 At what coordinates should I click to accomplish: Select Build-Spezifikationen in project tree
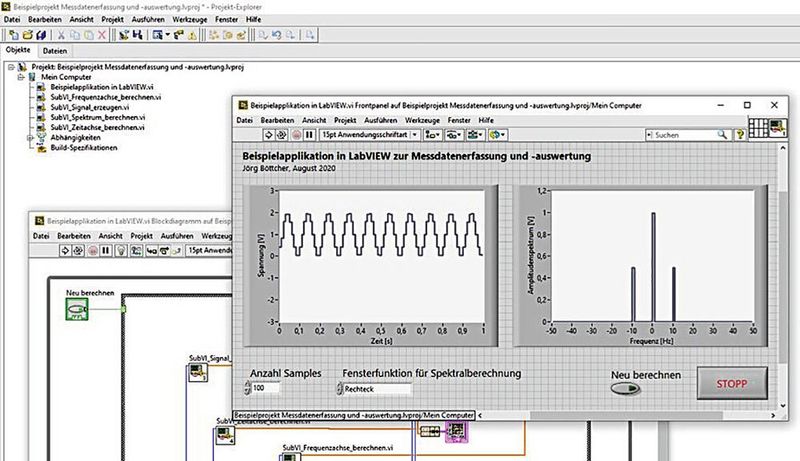click(84, 148)
